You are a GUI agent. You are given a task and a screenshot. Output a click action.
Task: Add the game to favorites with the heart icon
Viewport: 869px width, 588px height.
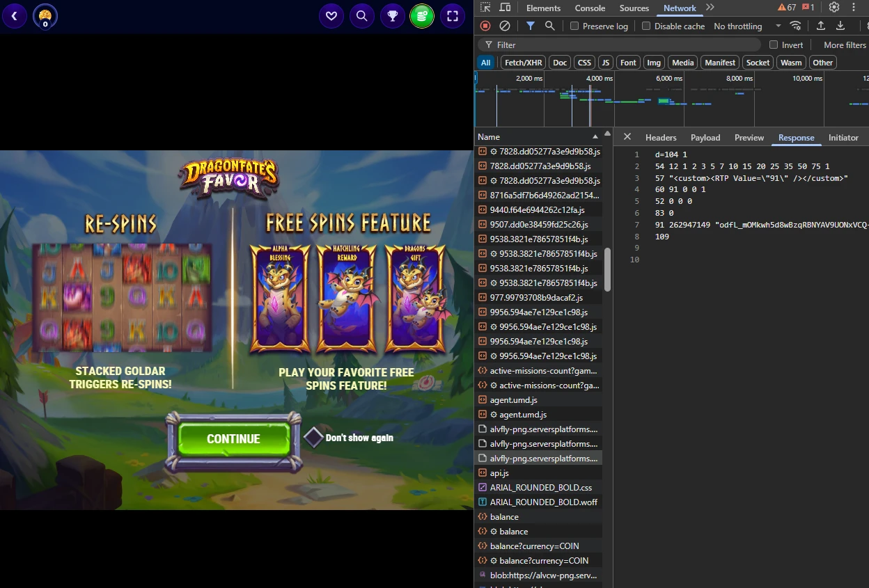pyautogui.click(x=331, y=15)
